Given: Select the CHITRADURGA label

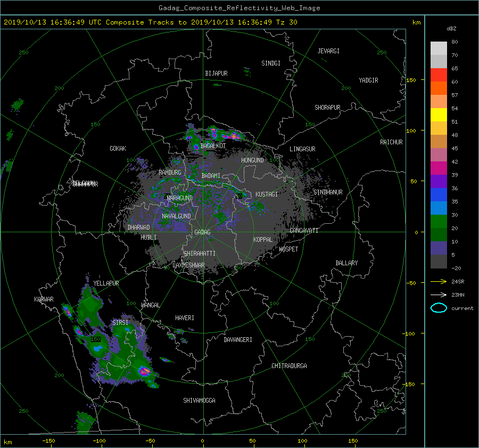Looking at the screenshot, I should (x=289, y=366).
